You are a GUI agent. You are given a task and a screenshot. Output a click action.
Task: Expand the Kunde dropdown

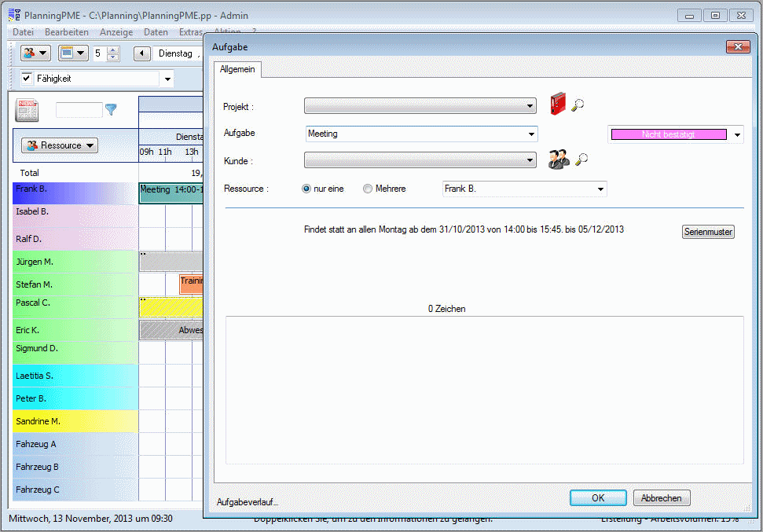click(530, 160)
